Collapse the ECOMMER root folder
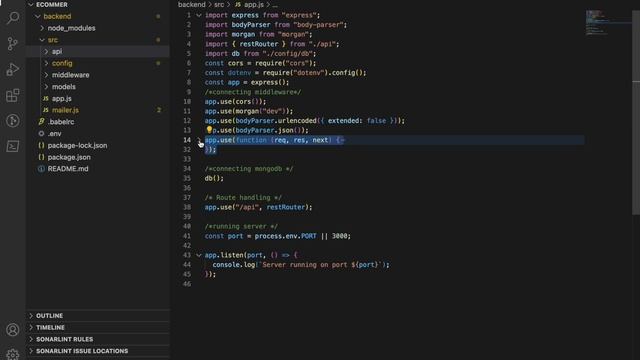640x360 pixels. tap(31, 4)
